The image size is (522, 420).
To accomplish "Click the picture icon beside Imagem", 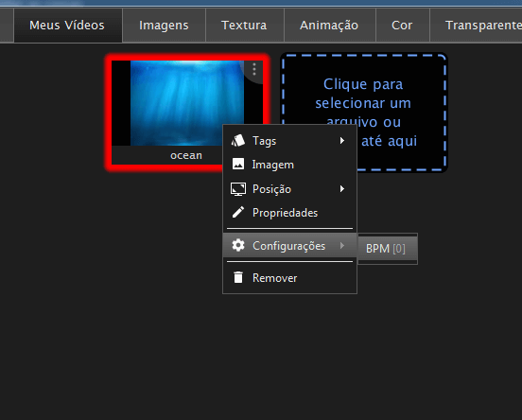I will tap(238, 165).
